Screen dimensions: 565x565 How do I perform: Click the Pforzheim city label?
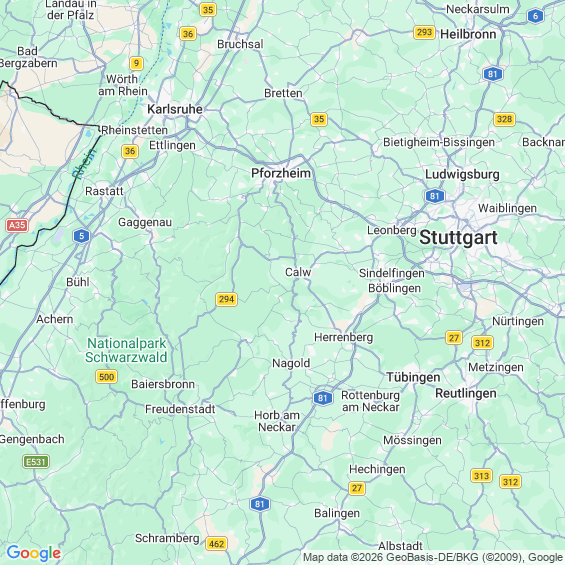(x=281, y=173)
